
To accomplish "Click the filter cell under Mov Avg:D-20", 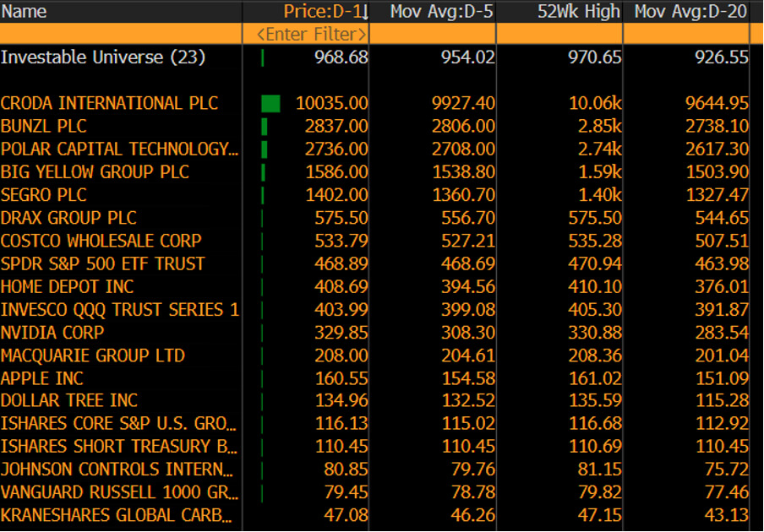I will click(686, 34).
